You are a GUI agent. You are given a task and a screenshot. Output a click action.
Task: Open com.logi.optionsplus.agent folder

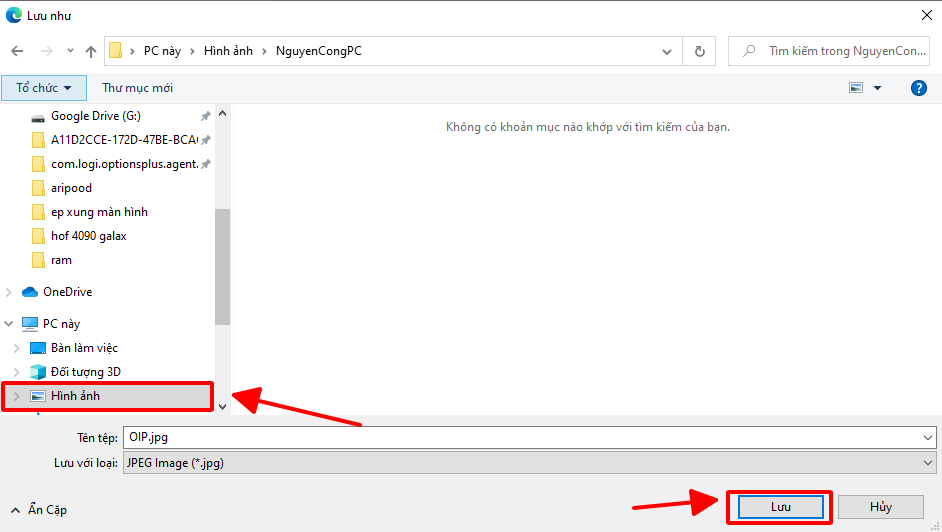pyautogui.click(x=124, y=164)
